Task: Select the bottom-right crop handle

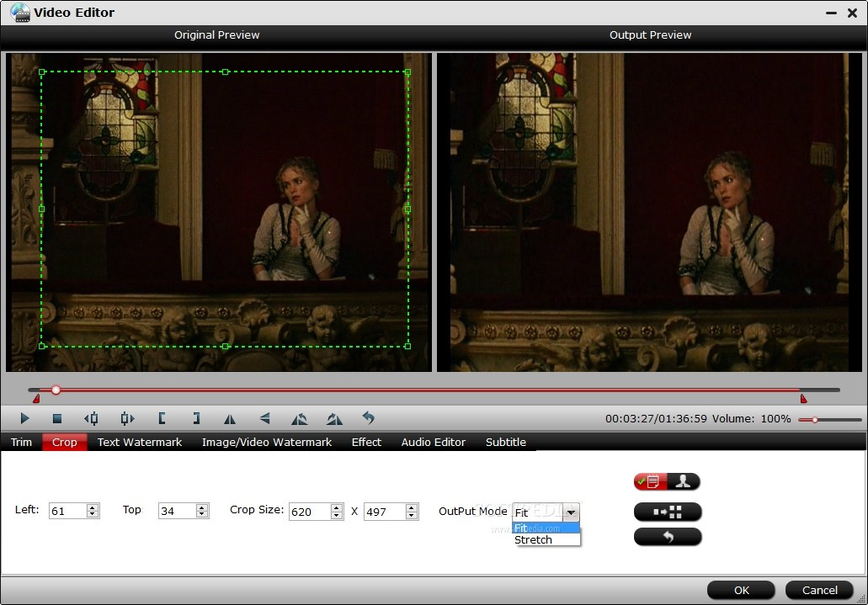Action: coord(408,346)
